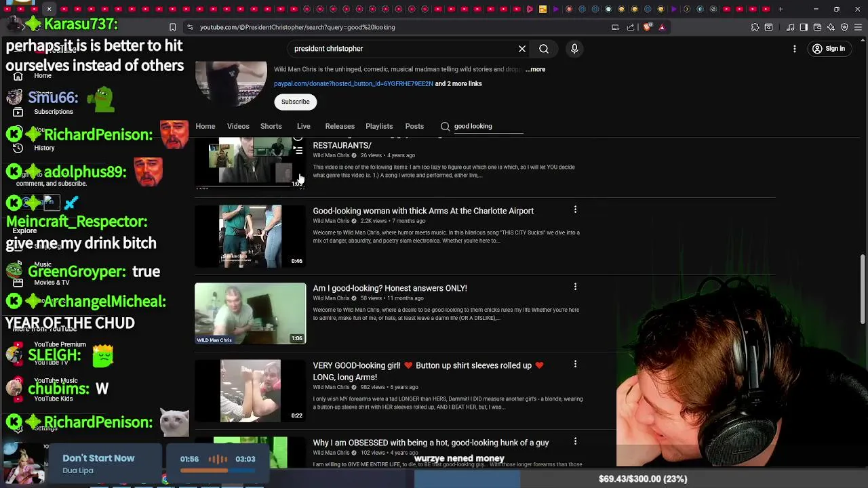This screenshot has width=868, height=488.
Task: Click '26 views' text of RESTAURANTS video
Action: click(x=372, y=155)
